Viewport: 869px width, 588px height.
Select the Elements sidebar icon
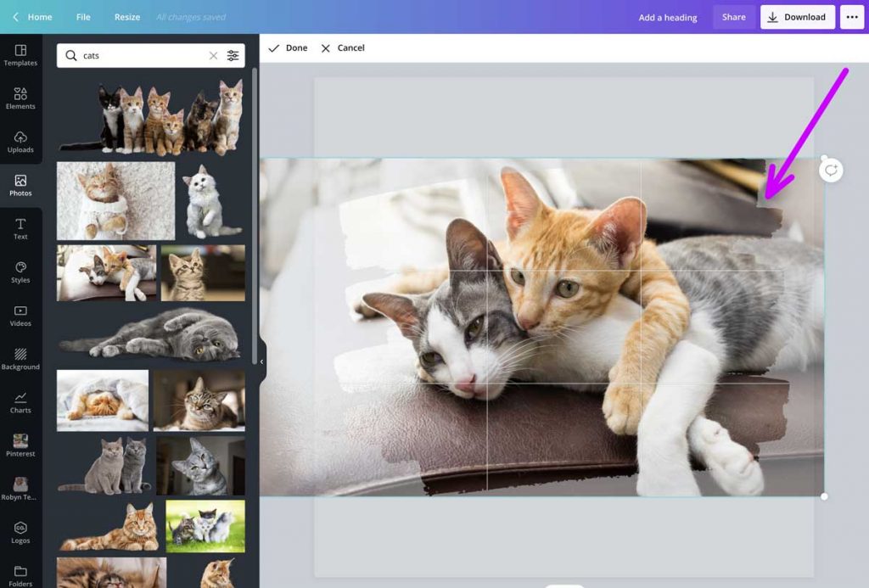click(20, 99)
